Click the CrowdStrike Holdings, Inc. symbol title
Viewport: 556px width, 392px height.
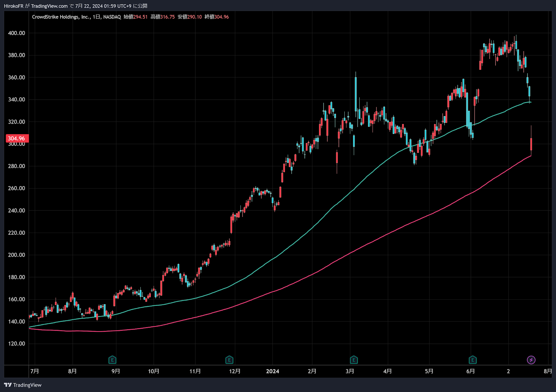[x=61, y=17]
